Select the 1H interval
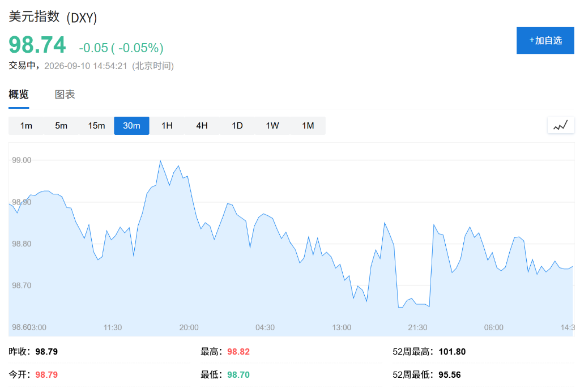580x392 pixels. pos(167,126)
